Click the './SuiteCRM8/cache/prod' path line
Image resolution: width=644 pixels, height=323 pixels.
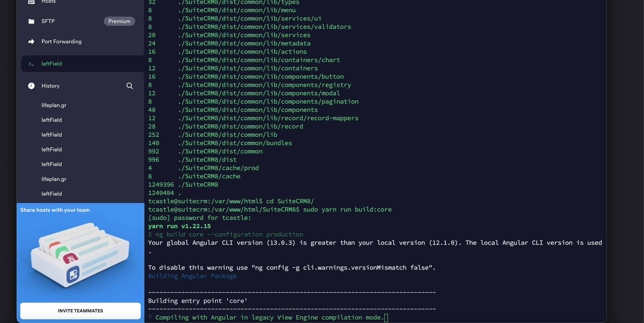[x=203, y=168]
